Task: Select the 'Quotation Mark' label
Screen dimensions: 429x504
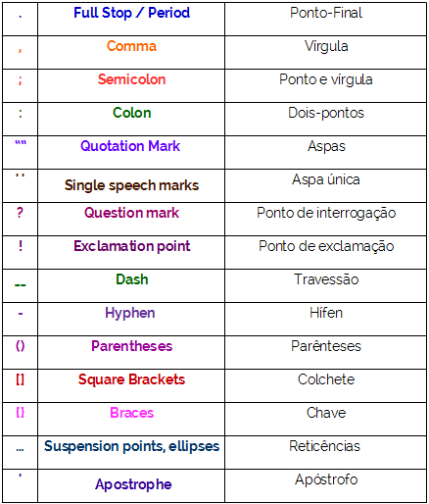Action: 130,146
